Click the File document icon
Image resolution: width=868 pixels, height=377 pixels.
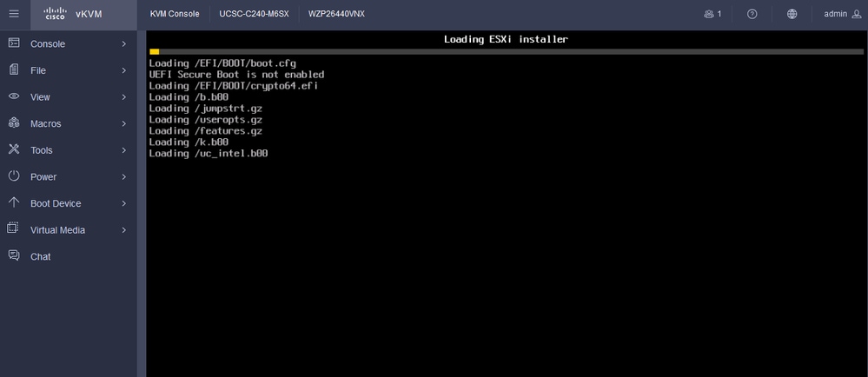pyautogui.click(x=15, y=69)
